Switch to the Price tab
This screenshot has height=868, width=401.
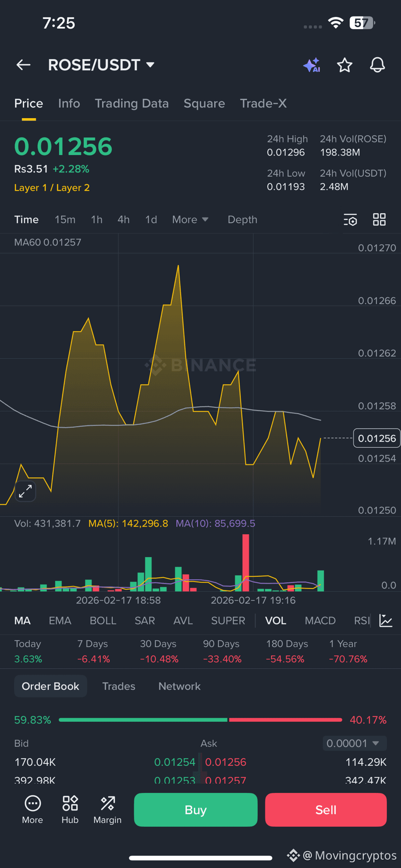29,104
